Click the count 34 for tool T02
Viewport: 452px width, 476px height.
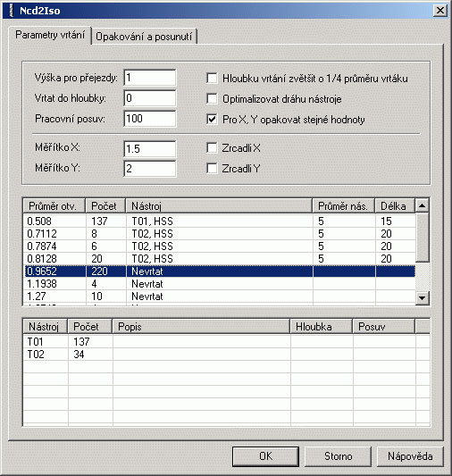(x=79, y=355)
